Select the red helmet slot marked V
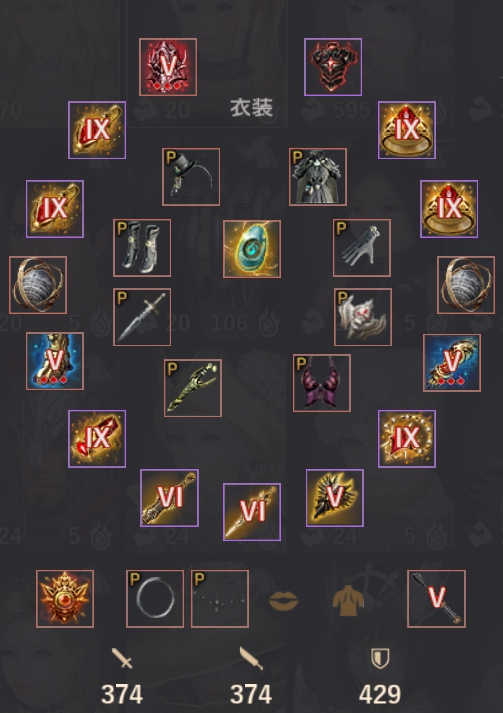The width and height of the screenshot is (503, 713). pyautogui.click(x=168, y=67)
